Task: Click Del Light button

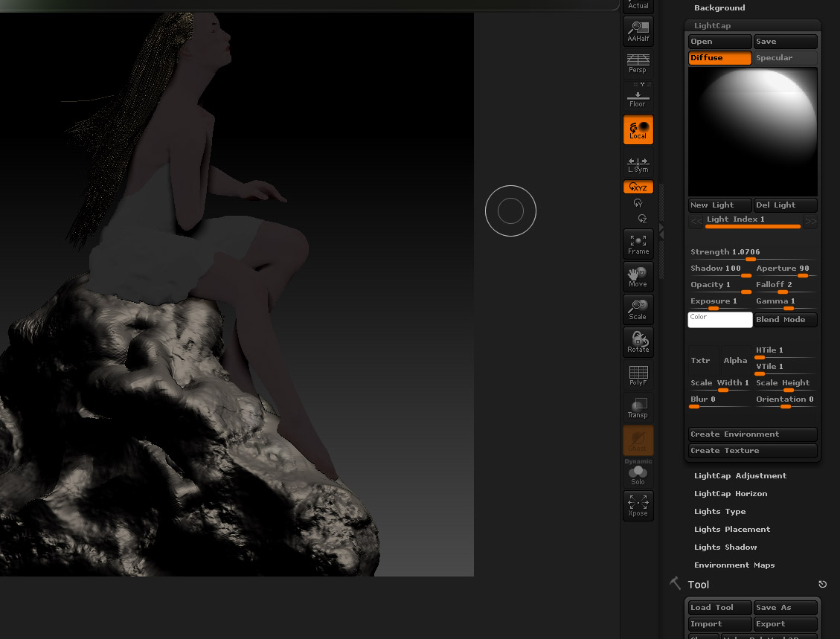Action: tap(786, 205)
